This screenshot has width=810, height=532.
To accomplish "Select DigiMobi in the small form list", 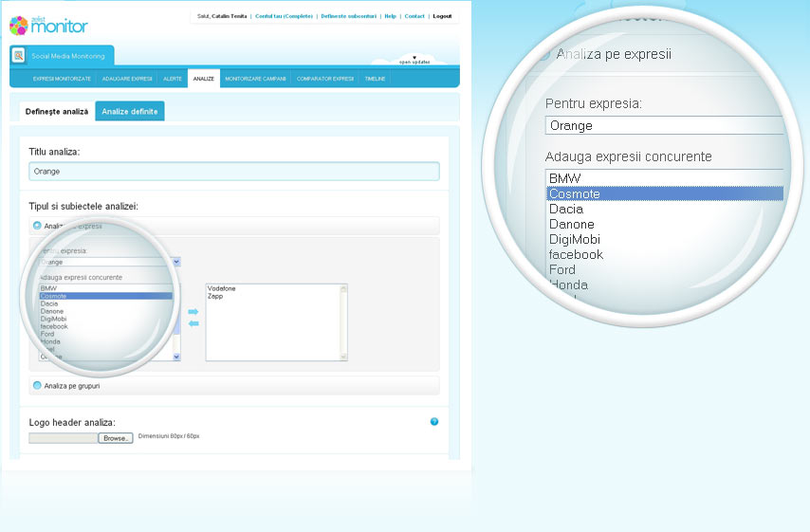I will point(53,319).
